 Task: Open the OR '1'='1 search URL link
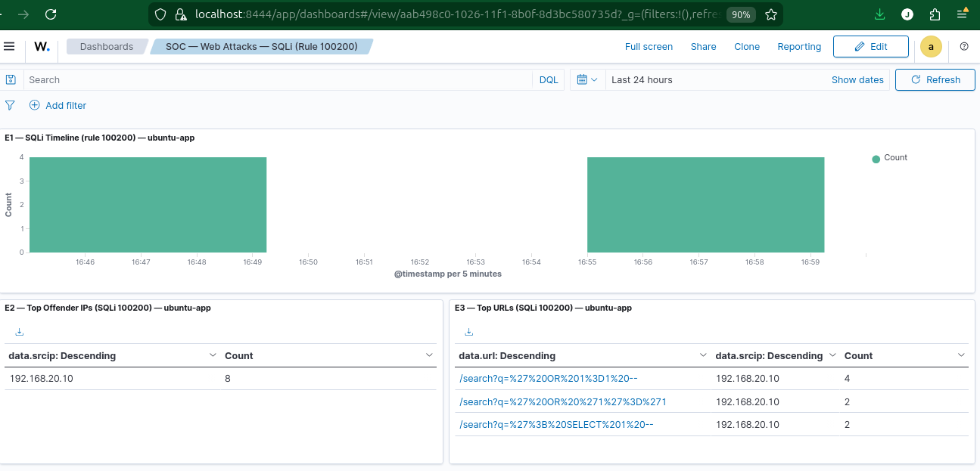pyautogui.click(x=563, y=401)
